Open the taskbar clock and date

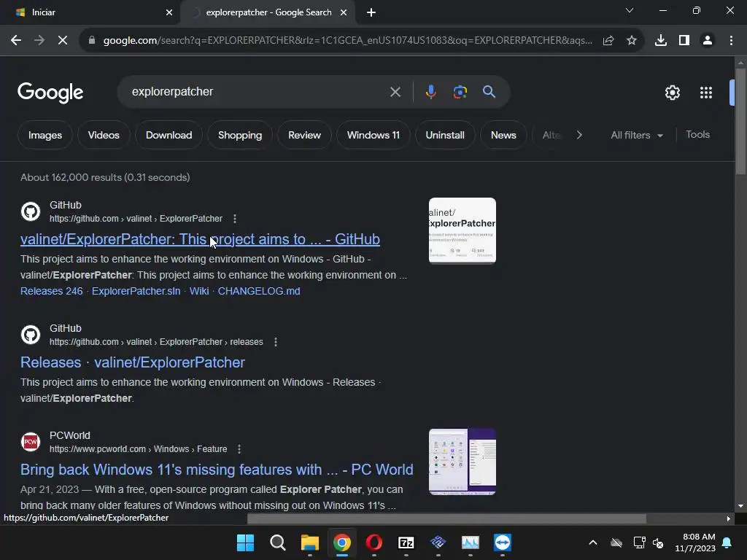tap(695, 542)
